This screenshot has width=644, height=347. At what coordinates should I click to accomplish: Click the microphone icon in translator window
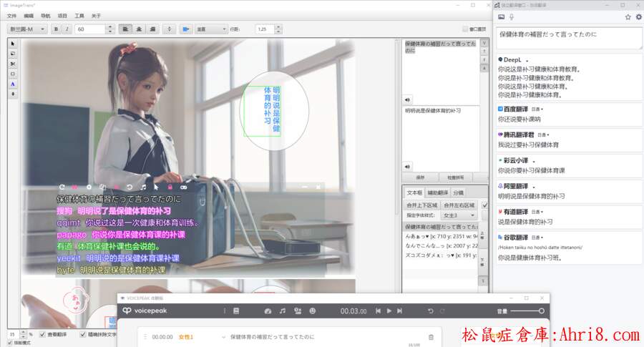coord(512,16)
